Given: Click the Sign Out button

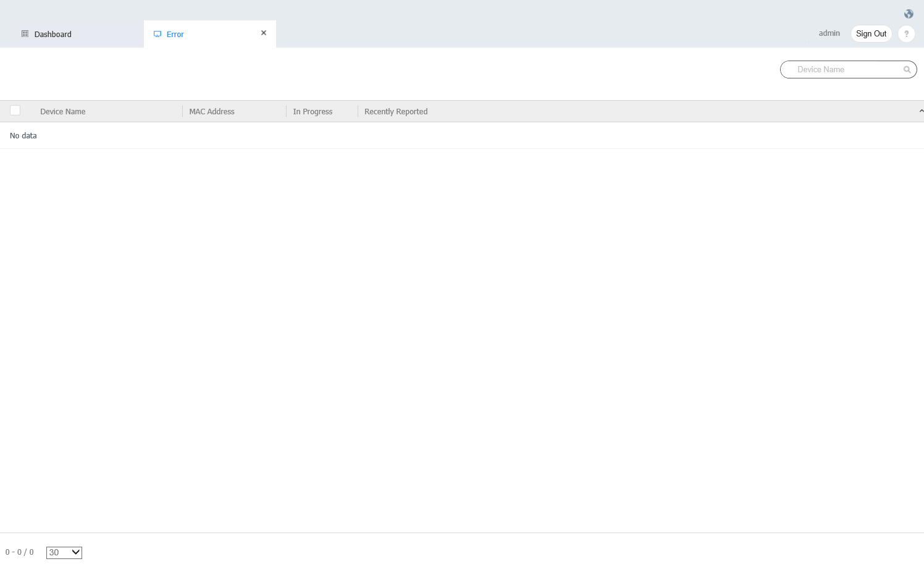Looking at the screenshot, I should click(871, 33).
